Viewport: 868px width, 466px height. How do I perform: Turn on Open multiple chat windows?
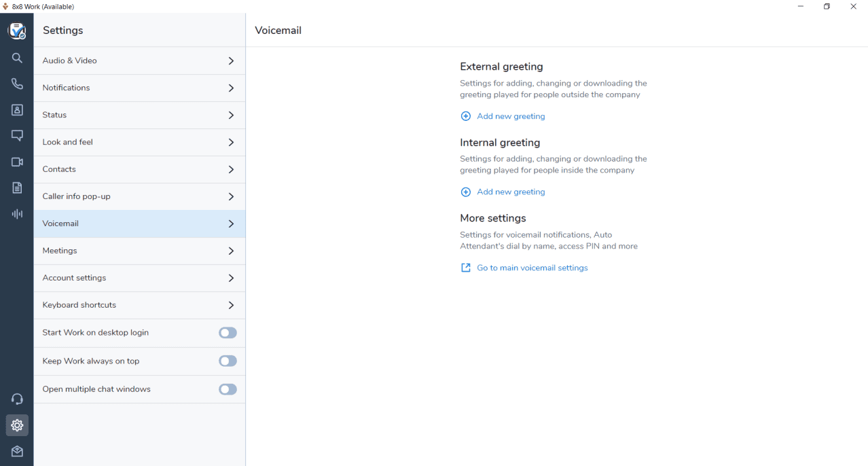(228, 389)
